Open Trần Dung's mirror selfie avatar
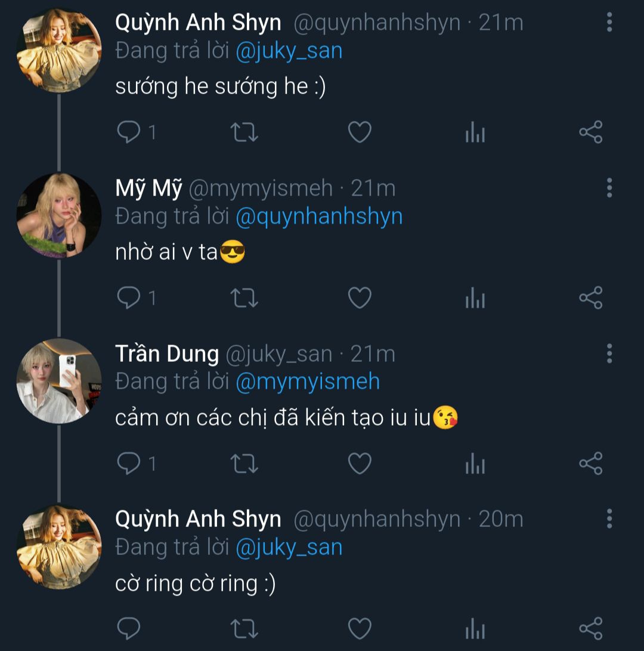Viewport: 644px width, 651px height. (x=58, y=382)
